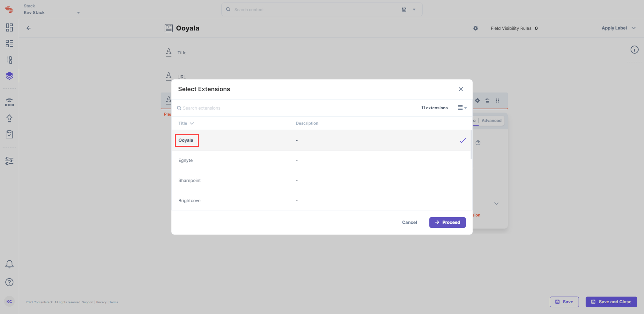Sort extensions by Title column
The height and width of the screenshot is (314, 644).
pyautogui.click(x=186, y=123)
